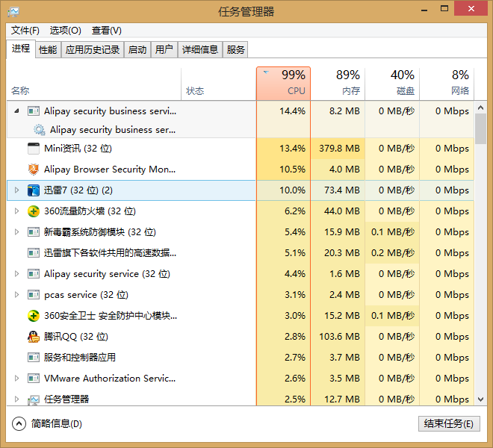The image size is (493, 448).
Task: Expand the 迅雷7 (32 位) (2) process group
Action: [x=16, y=190]
